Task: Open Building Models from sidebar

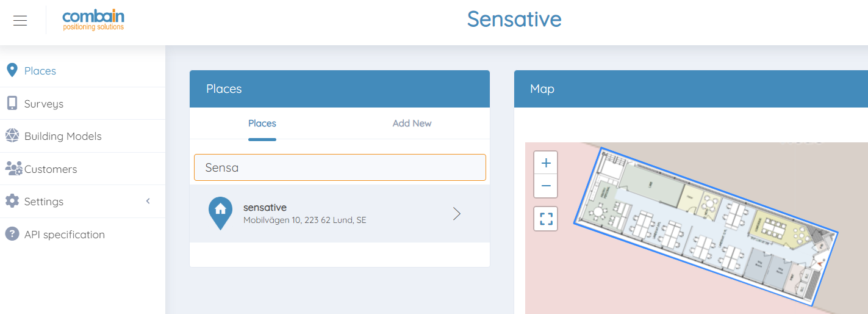Action: (x=63, y=136)
